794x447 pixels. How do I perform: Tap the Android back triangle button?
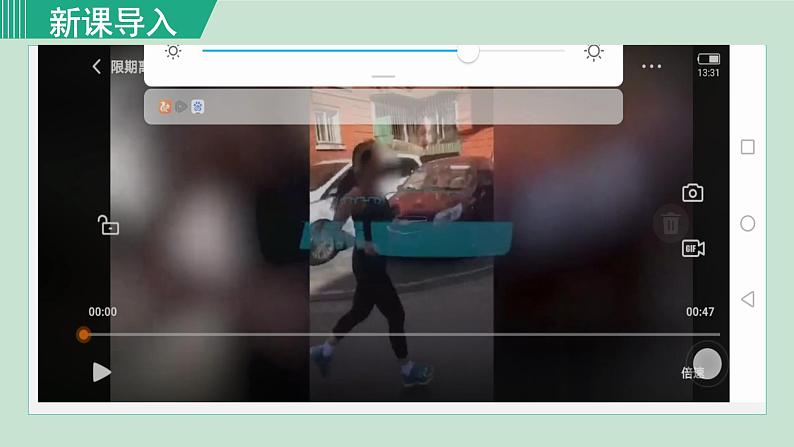click(747, 299)
